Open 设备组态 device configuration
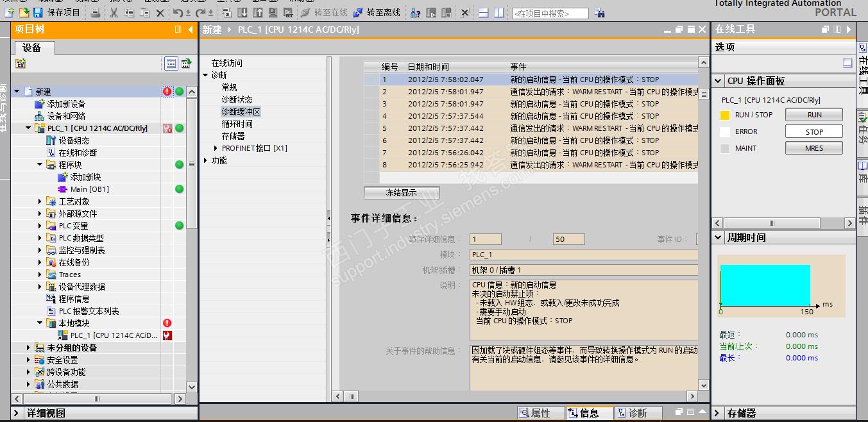This screenshot has width=868, height=422. [x=74, y=140]
